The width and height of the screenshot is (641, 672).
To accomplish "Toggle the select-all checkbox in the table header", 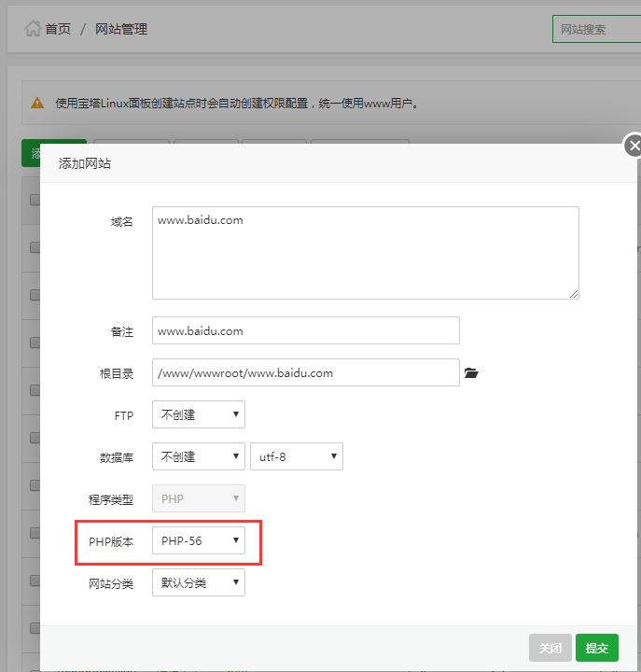I will [35, 200].
